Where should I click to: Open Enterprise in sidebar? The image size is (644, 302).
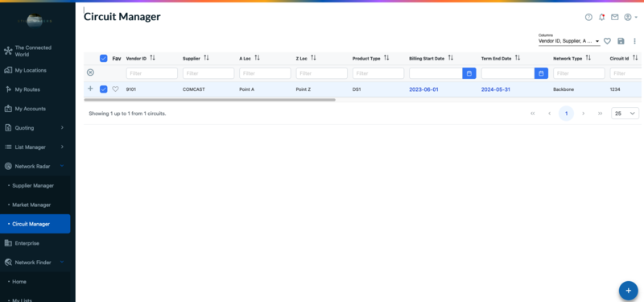point(35,243)
